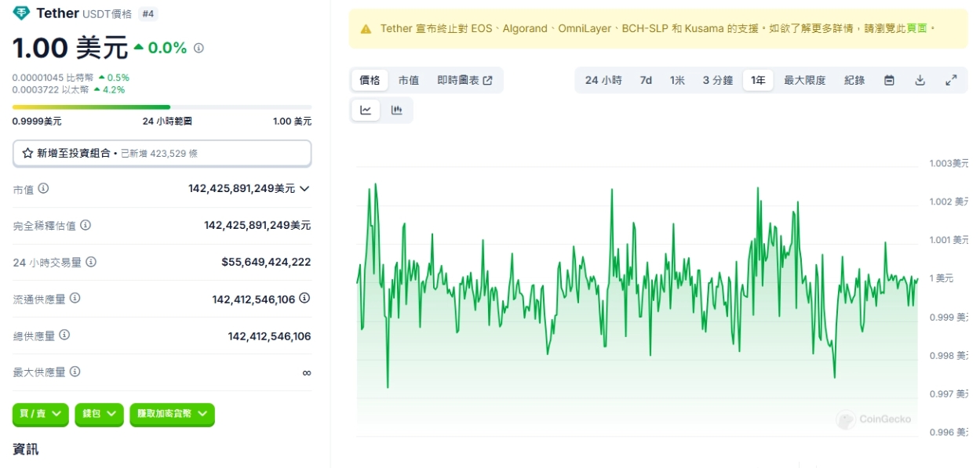Switch to the 市值 chart tab

[x=408, y=80]
